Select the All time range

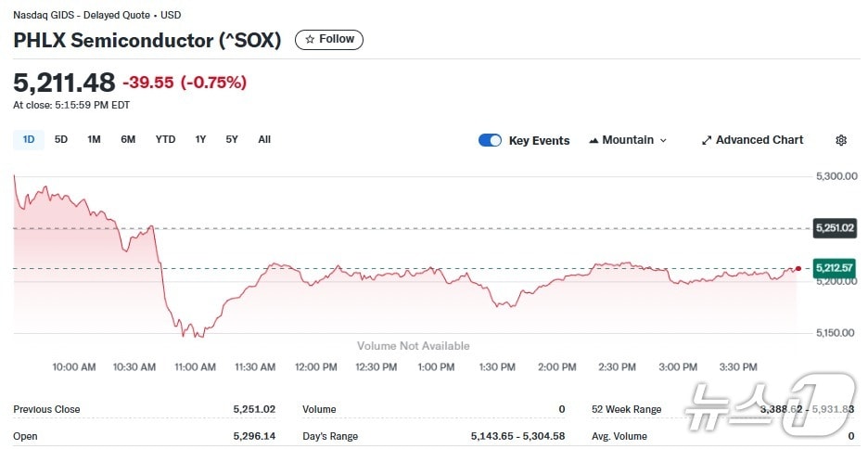[264, 140]
